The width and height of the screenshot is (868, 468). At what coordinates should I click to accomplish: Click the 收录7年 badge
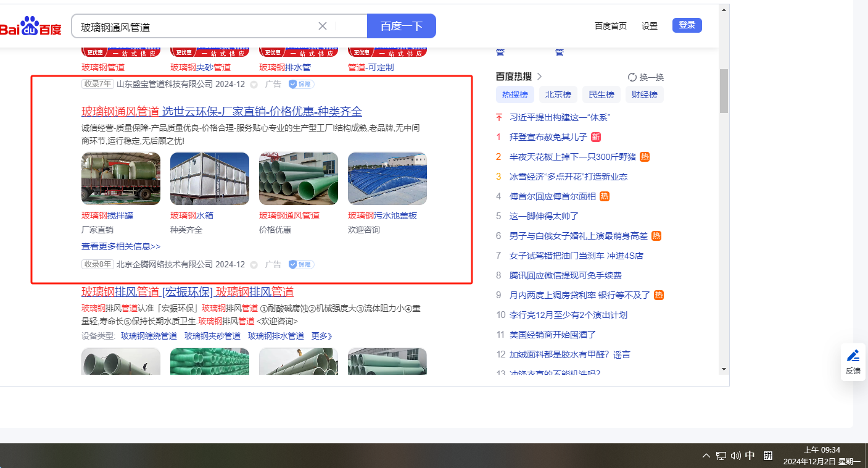[x=97, y=84]
